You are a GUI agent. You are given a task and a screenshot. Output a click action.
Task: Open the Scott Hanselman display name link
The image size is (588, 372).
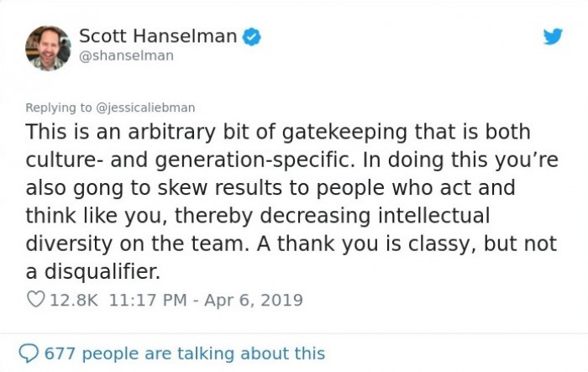click(158, 36)
